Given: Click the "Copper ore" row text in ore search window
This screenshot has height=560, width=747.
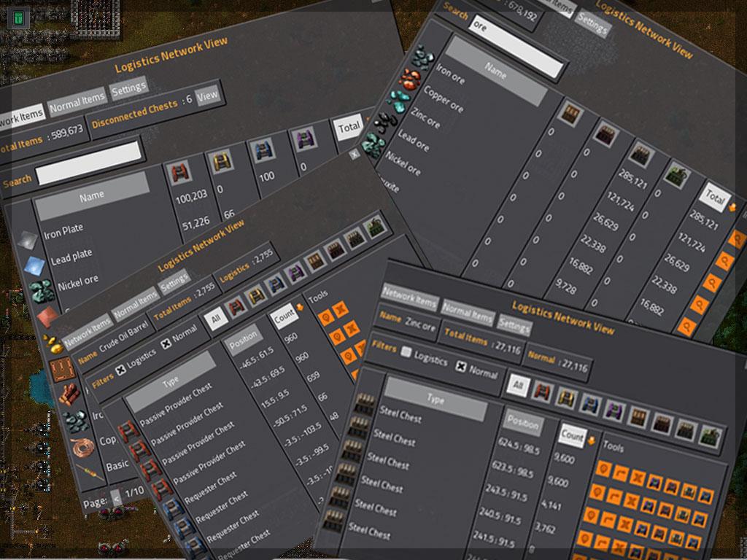Looking at the screenshot, I should click(x=443, y=98).
